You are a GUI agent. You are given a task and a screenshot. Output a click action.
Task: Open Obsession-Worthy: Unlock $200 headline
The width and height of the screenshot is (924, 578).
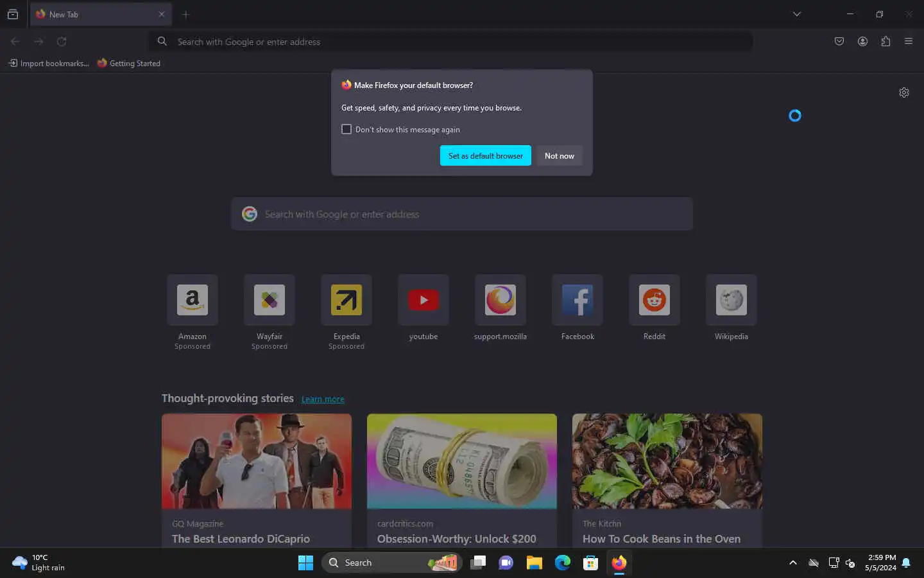click(456, 539)
